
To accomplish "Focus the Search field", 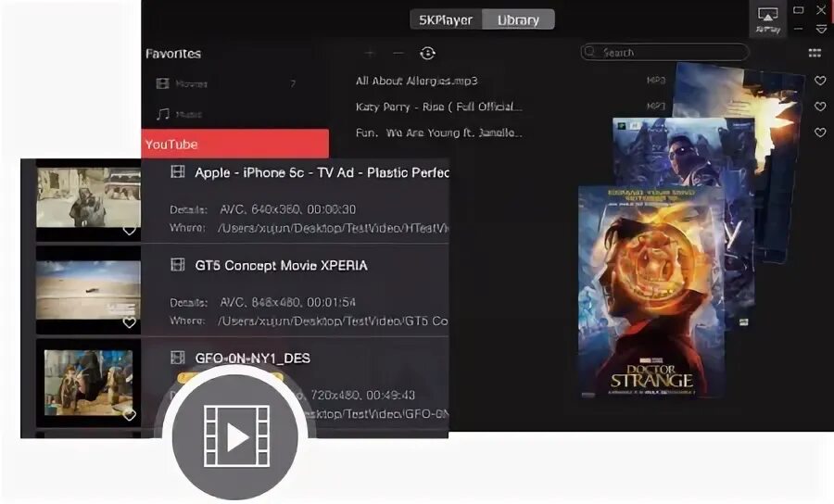I will click(664, 52).
